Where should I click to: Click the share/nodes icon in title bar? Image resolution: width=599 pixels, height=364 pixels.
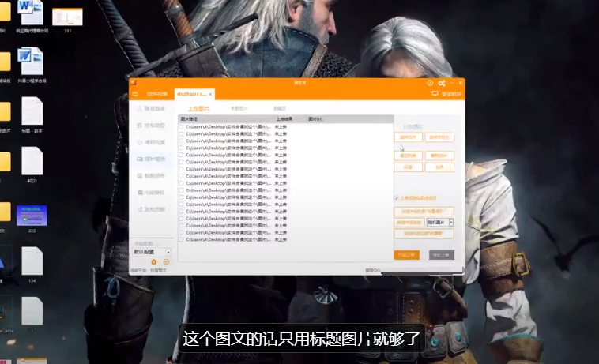pos(442,83)
